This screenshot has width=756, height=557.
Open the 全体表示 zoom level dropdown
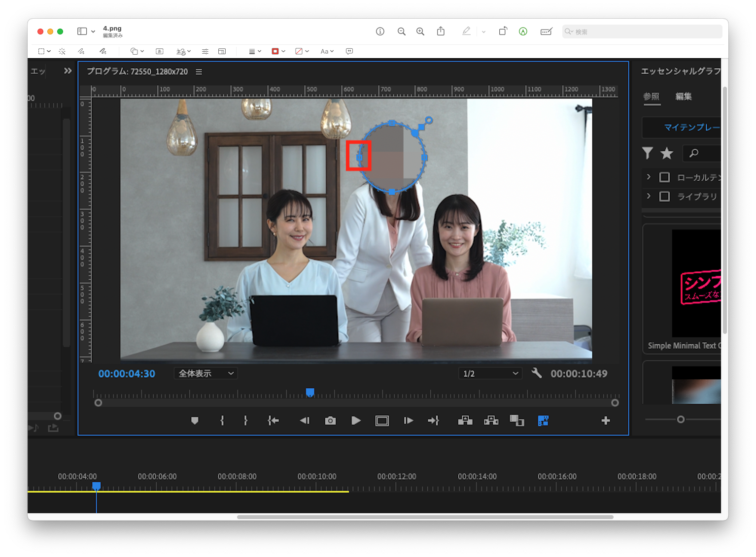coord(206,373)
